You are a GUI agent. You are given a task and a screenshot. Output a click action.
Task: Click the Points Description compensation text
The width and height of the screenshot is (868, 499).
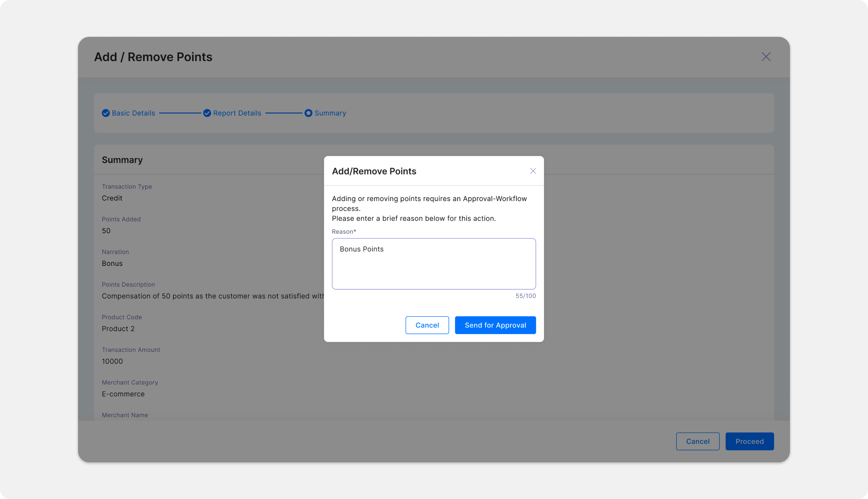pyautogui.click(x=212, y=296)
